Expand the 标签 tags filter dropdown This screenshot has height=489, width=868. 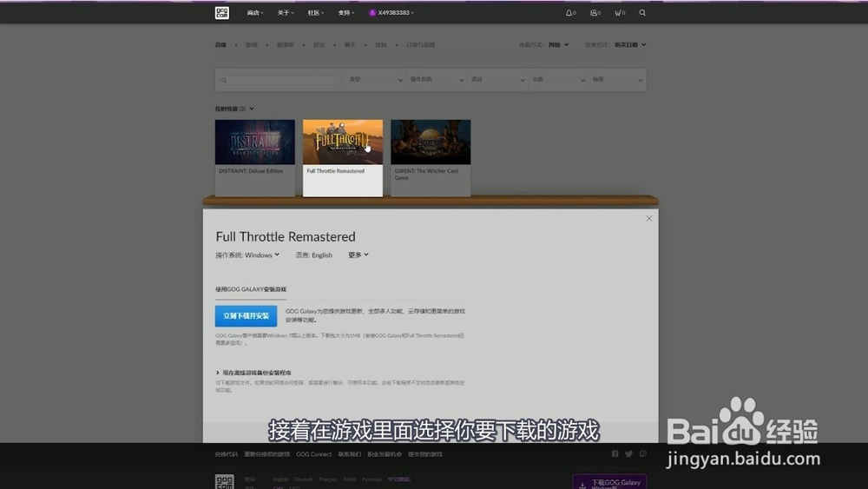coord(617,80)
